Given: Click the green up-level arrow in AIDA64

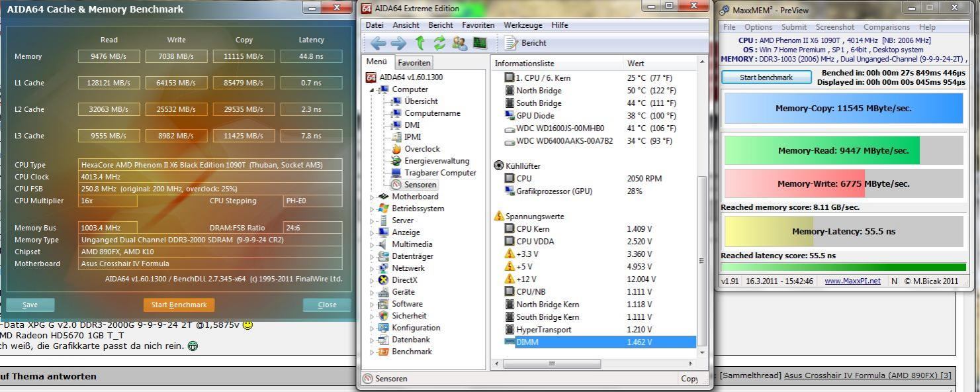Looking at the screenshot, I should [420, 43].
